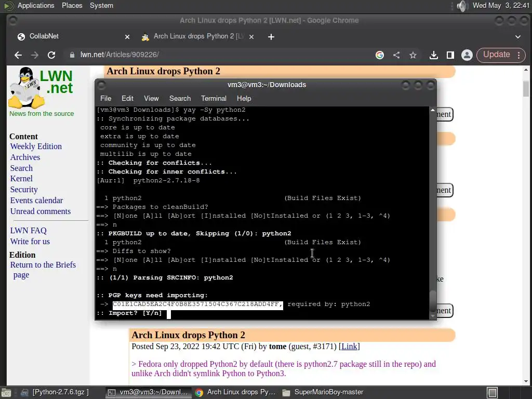532x399 pixels.
Task: Open the Archives link
Action: click(25, 157)
